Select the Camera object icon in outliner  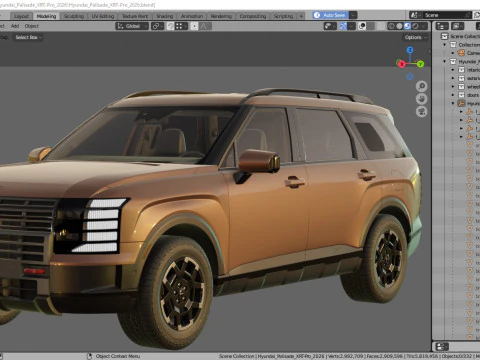pyautogui.click(x=461, y=53)
